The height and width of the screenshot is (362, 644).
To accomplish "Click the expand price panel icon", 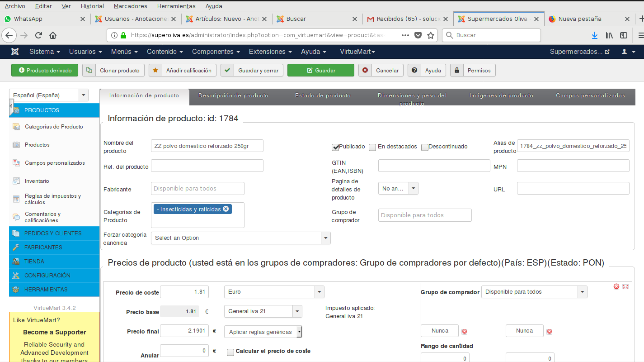I will [x=625, y=286].
